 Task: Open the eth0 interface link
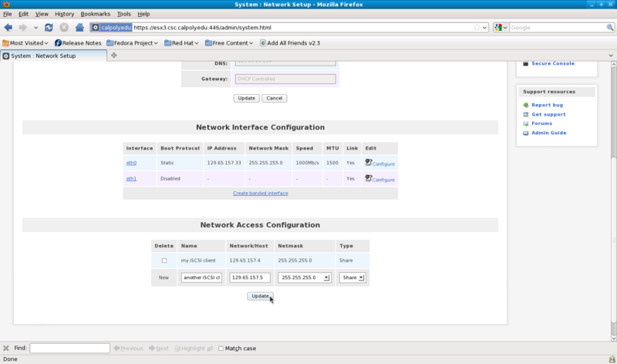coord(131,163)
